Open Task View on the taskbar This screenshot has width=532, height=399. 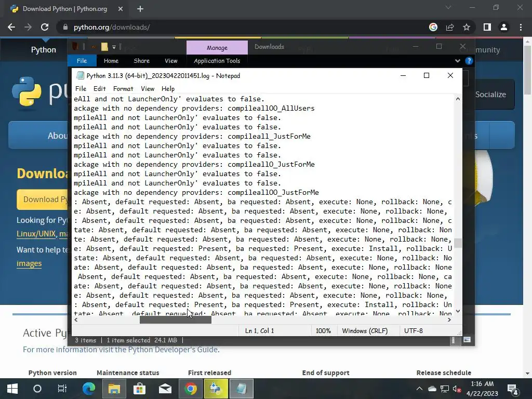(62, 389)
